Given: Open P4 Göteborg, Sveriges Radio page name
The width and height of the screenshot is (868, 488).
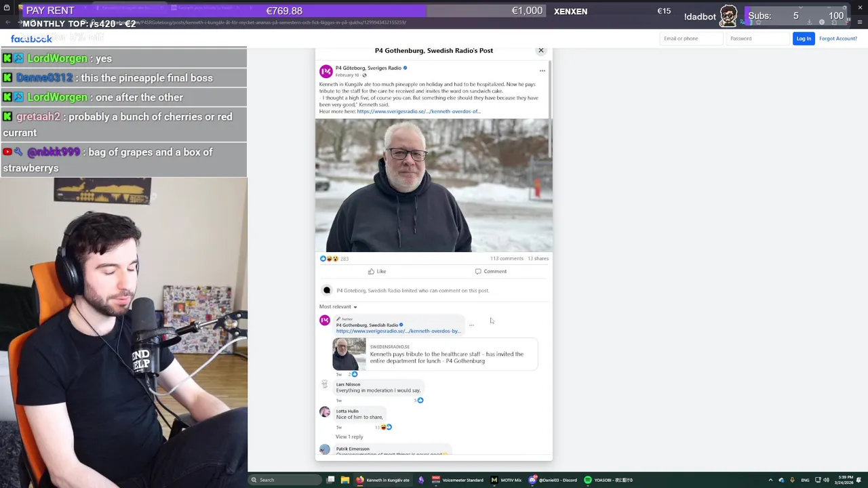Looking at the screenshot, I should (x=368, y=68).
